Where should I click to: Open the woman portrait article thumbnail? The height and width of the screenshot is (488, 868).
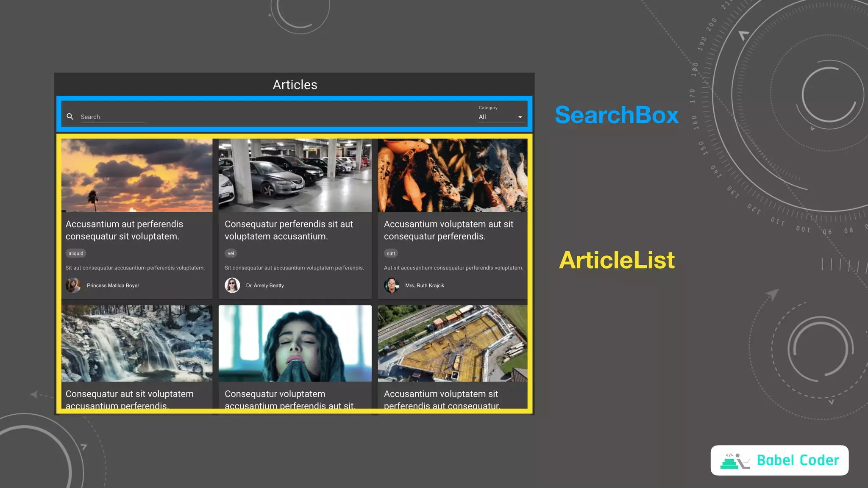pos(295,343)
